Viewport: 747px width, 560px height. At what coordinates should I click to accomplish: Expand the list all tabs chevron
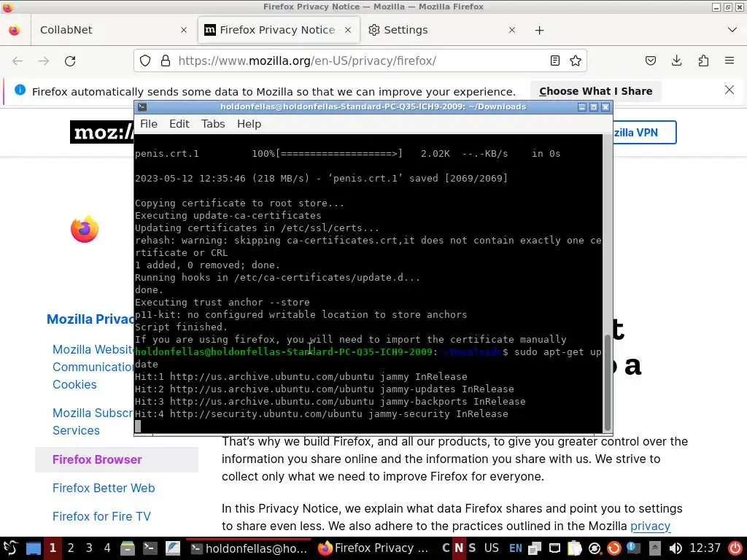pyautogui.click(x=732, y=30)
